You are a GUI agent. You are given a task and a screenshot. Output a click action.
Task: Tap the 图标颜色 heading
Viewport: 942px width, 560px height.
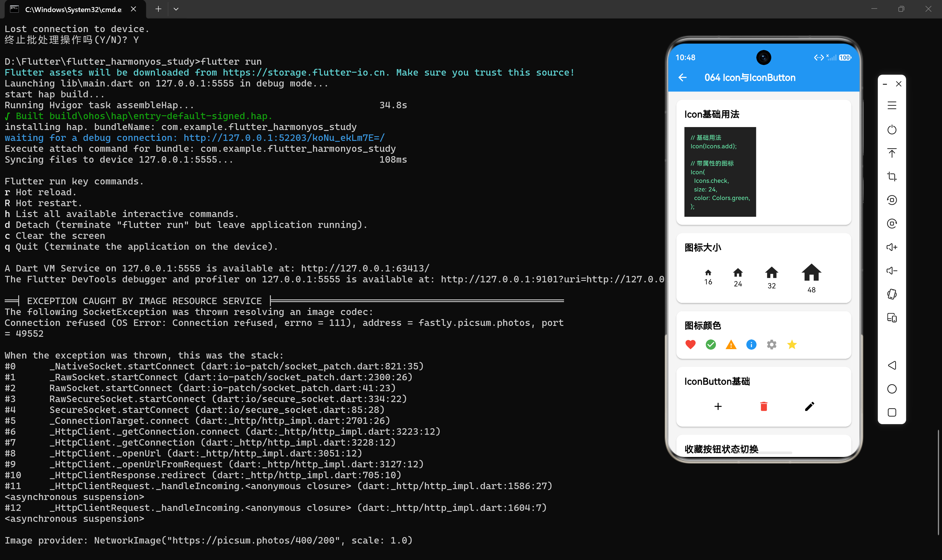703,326
